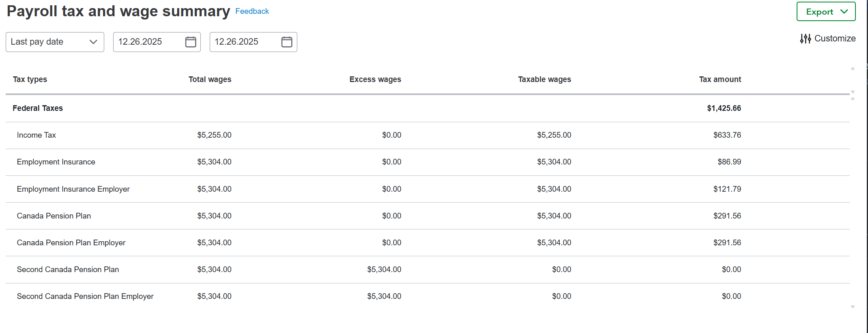Click the Tax amount column header
Screen dimensions: 868x333
(x=720, y=79)
